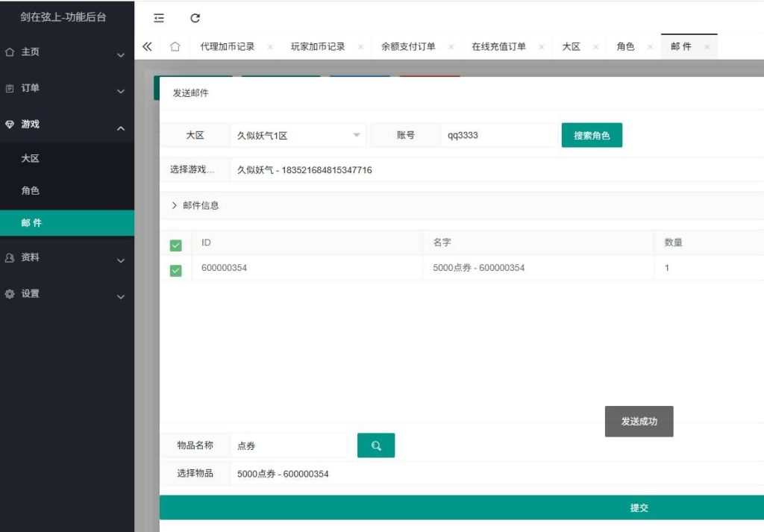Close the 玩家加币记录 tab

[360, 47]
